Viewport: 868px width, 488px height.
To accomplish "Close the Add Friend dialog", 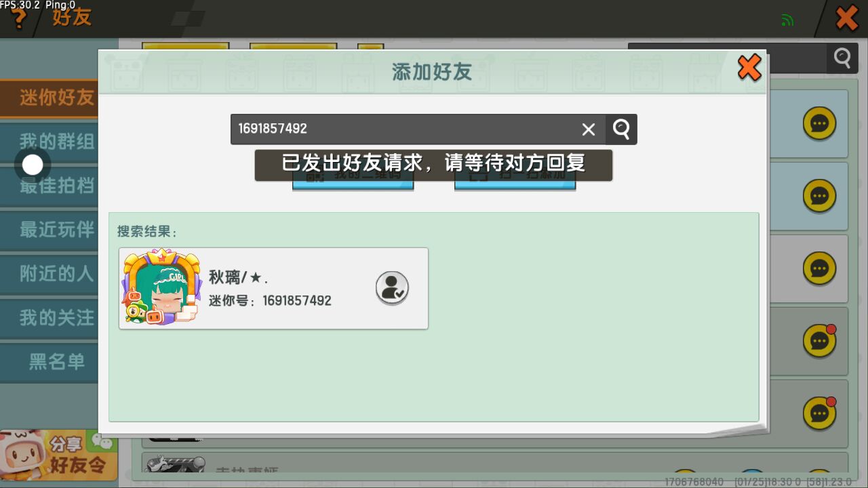I will pos(749,68).
